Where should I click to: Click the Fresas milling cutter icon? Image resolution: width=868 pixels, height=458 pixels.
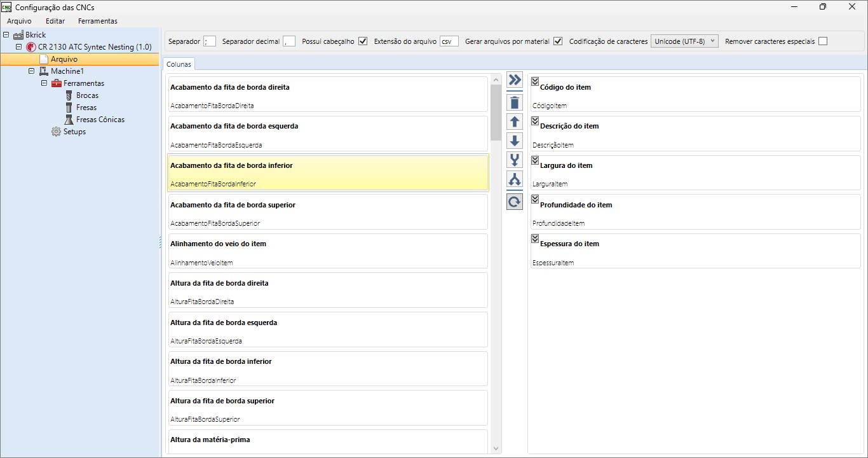[x=69, y=108]
